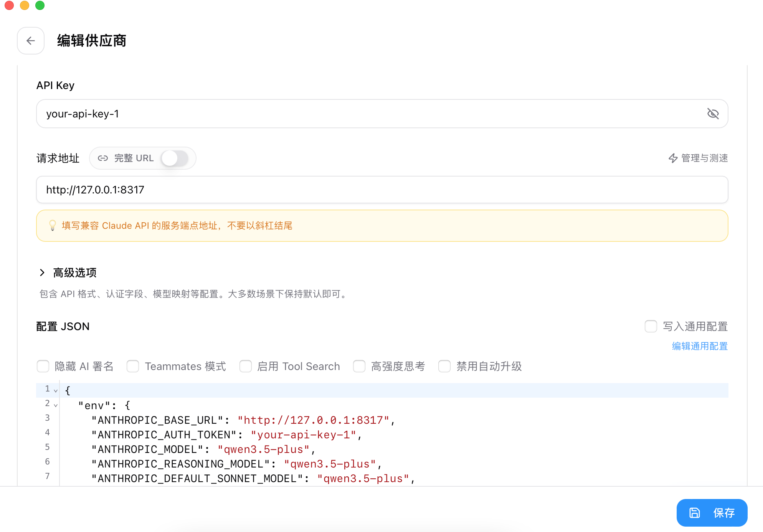Image resolution: width=763 pixels, height=532 pixels.
Task: Check the Teammates 模式 option
Action: click(132, 367)
